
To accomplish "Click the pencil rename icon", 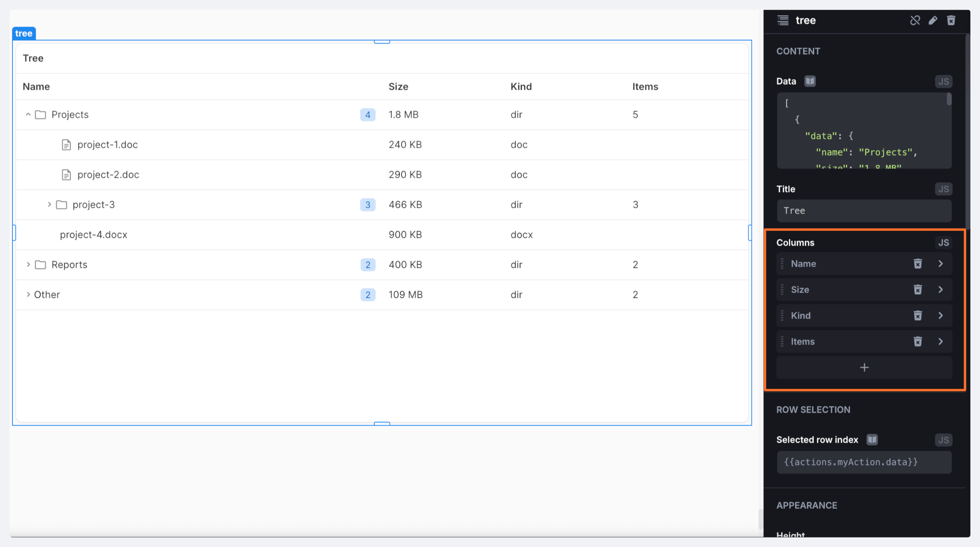I will pyautogui.click(x=933, y=20).
